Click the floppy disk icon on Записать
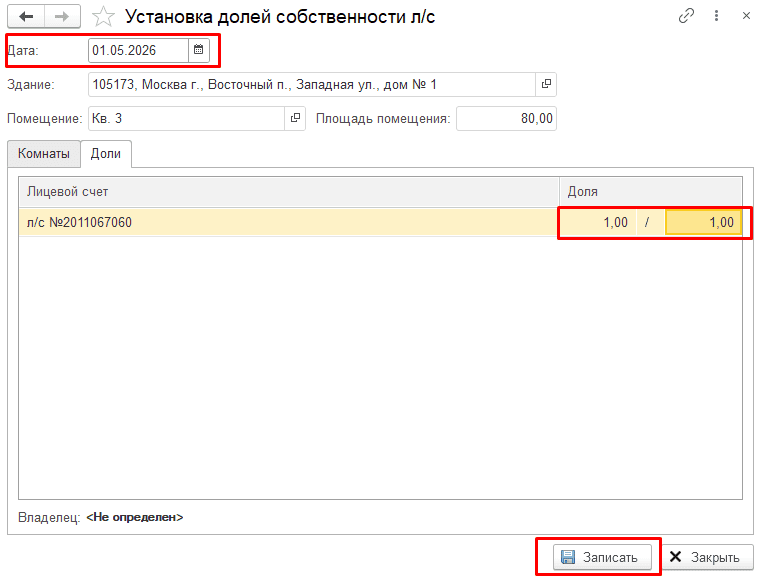 click(x=568, y=557)
